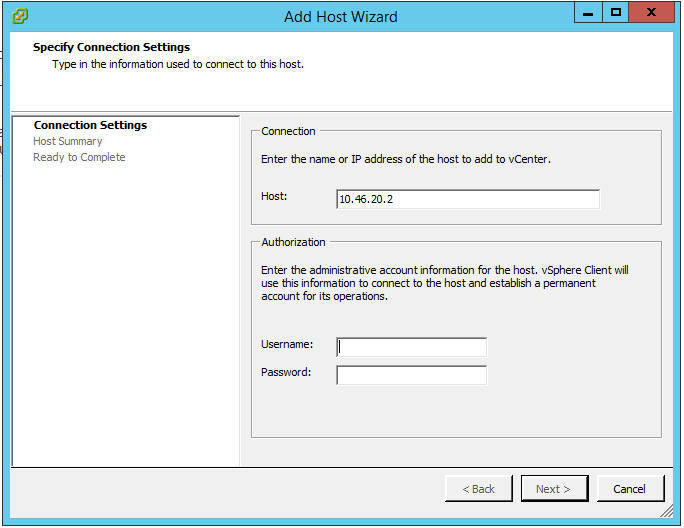Screen dimensions: 684x528
Task: Click the Password: label
Action: (286, 372)
